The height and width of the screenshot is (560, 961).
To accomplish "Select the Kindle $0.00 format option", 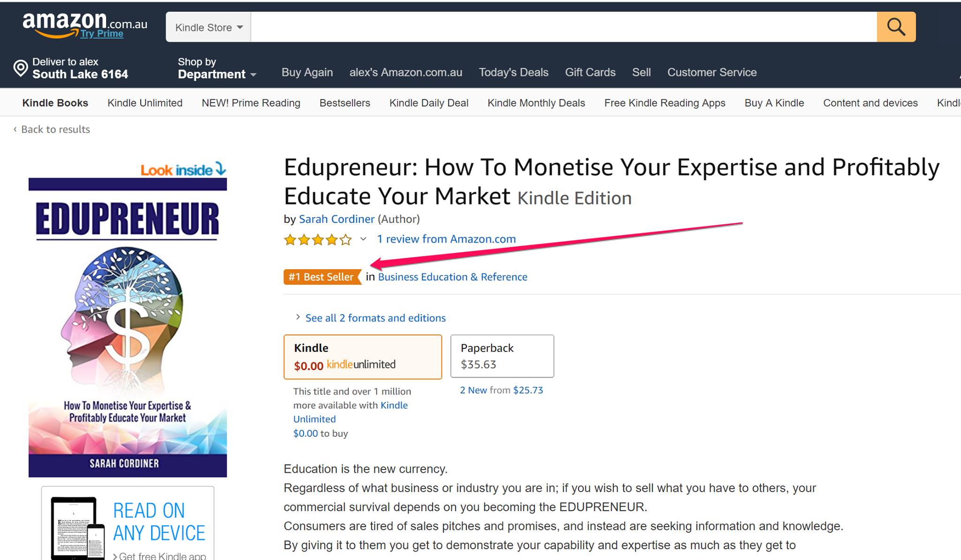I will [362, 356].
